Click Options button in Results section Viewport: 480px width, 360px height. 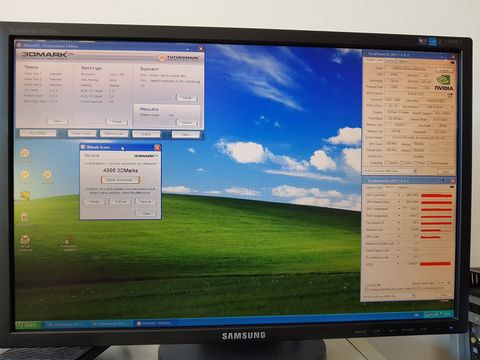coord(187,123)
